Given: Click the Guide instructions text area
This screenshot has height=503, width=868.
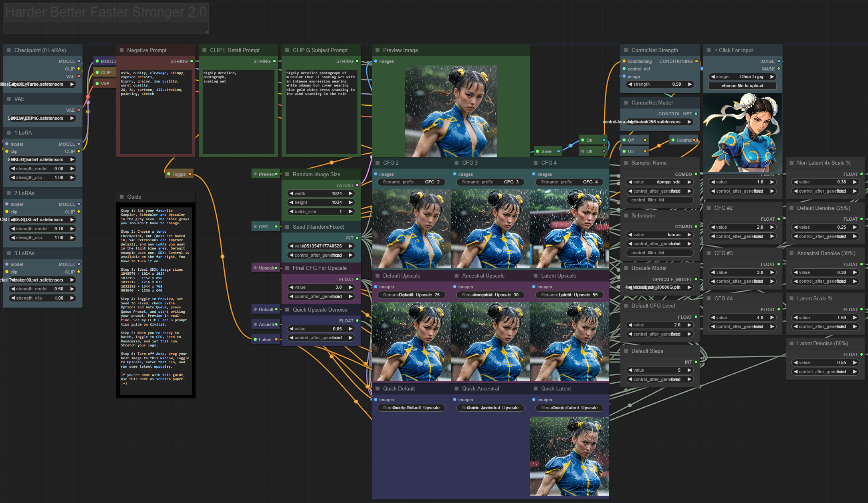Looking at the screenshot, I should pos(155,301).
